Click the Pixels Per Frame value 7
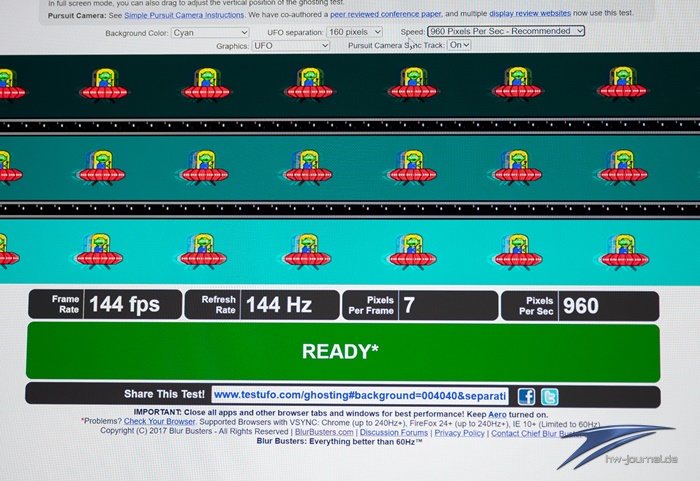The width and height of the screenshot is (700, 481). tap(409, 305)
